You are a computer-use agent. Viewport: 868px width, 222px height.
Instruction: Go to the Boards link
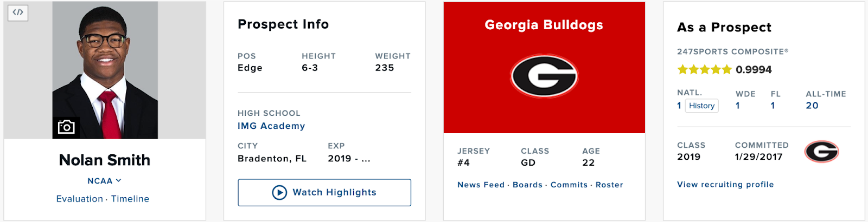pyautogui.click(x=527, y=185)
